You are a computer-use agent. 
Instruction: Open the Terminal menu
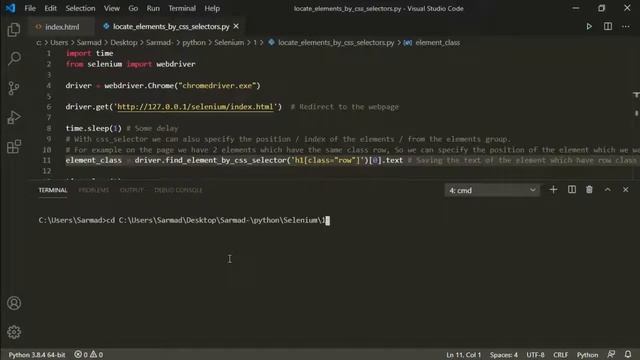pyautogui.click(x=182, y=8)
